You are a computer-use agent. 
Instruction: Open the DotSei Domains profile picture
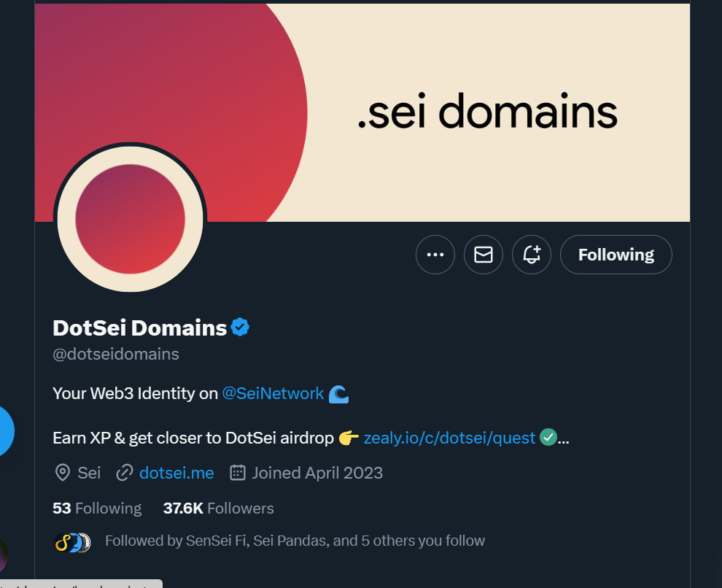pos(130,219)
